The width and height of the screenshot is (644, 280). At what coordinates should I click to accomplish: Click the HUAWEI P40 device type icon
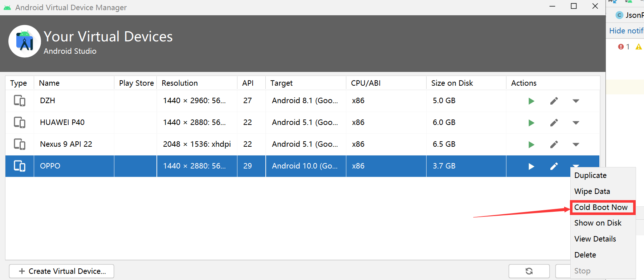[20, 122]
